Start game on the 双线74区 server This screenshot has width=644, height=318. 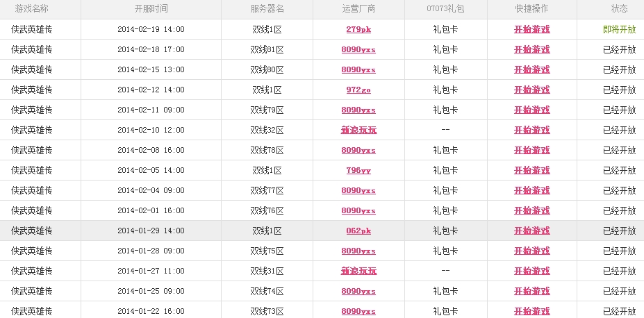click(531, 292)
